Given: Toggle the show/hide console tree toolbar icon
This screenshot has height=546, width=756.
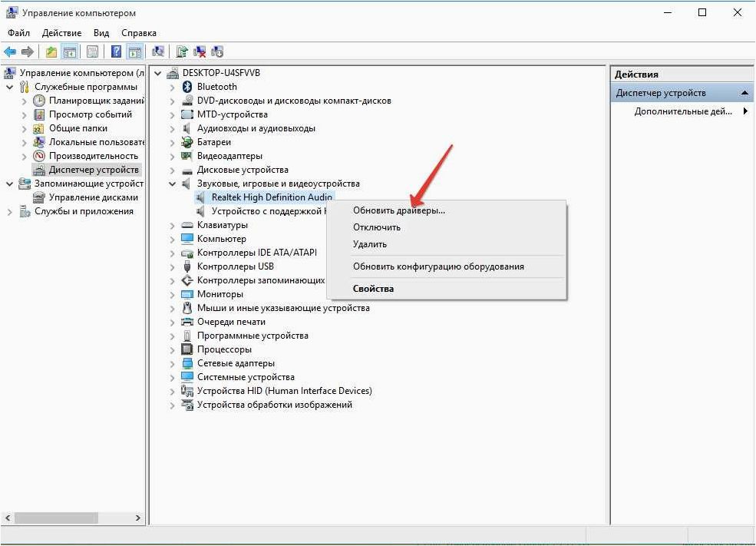Looking at the screenshot, I should click(x=70, y=51).
